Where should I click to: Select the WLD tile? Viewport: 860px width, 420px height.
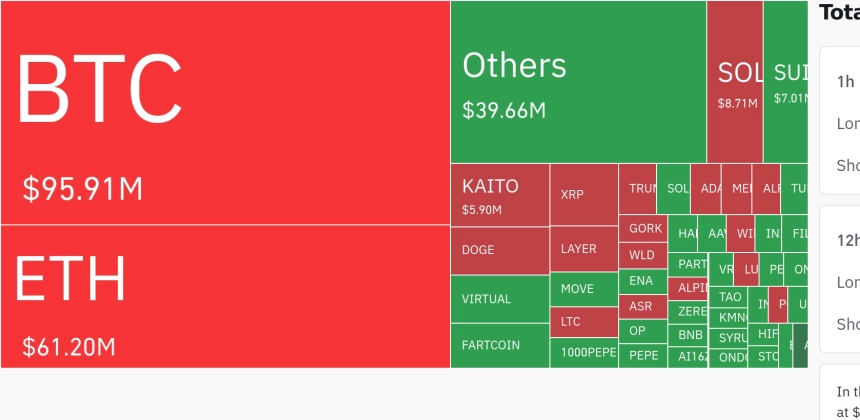[643, 256]
